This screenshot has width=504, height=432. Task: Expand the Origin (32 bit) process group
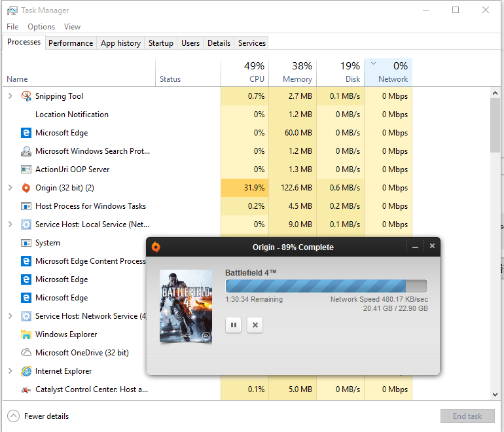coord(10,188)
